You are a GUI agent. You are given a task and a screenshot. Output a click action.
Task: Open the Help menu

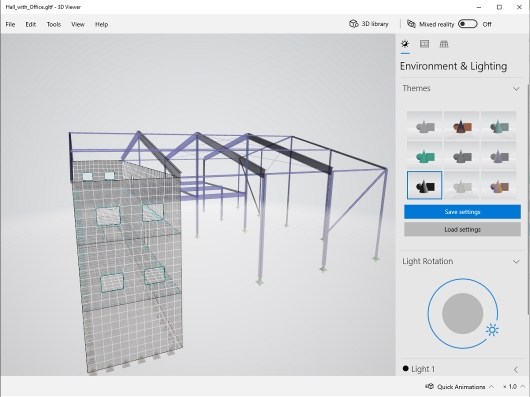coord(101,24)
